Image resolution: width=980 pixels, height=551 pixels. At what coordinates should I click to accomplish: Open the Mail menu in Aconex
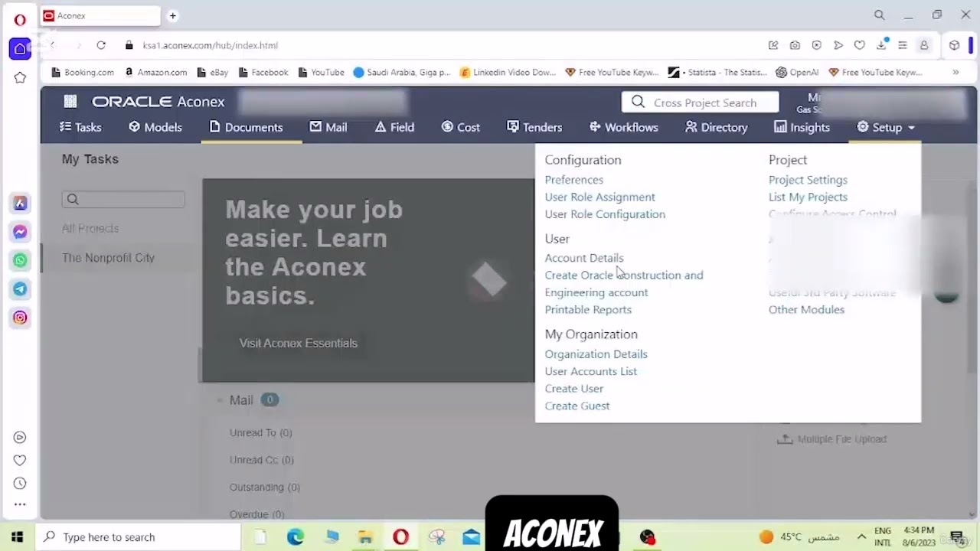coord(328,127)
